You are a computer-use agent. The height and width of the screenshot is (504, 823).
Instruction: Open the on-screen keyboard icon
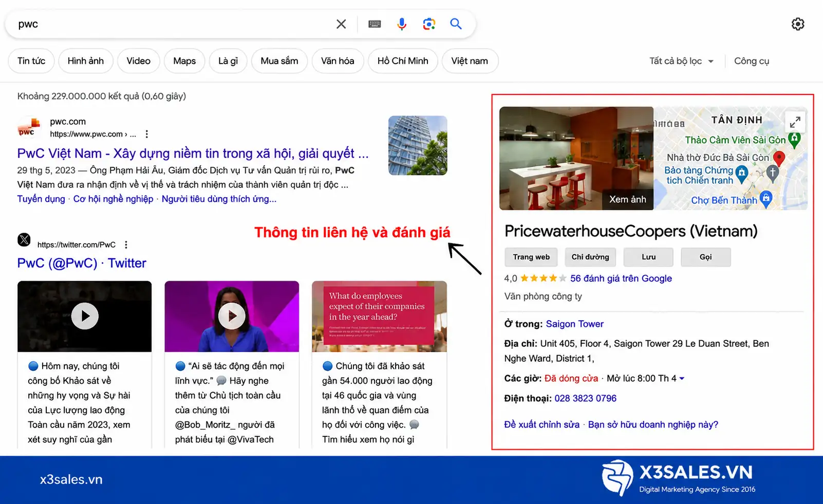375,24
